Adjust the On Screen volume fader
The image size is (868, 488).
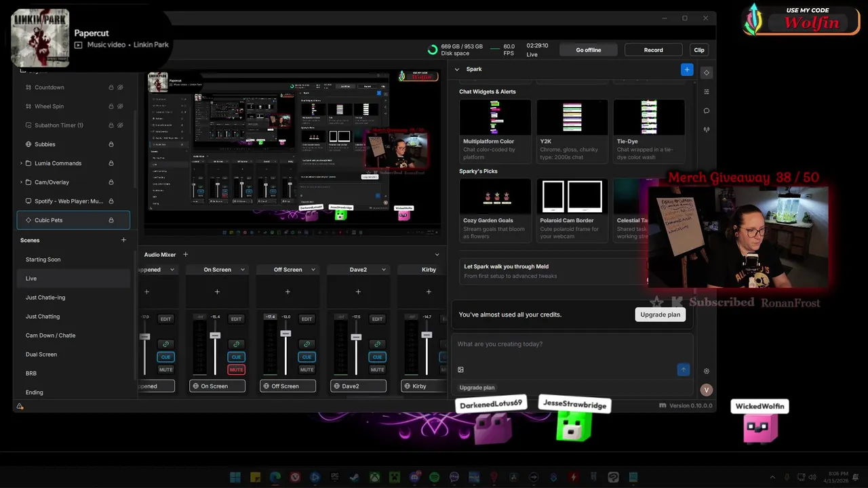(x=215, y=335)
